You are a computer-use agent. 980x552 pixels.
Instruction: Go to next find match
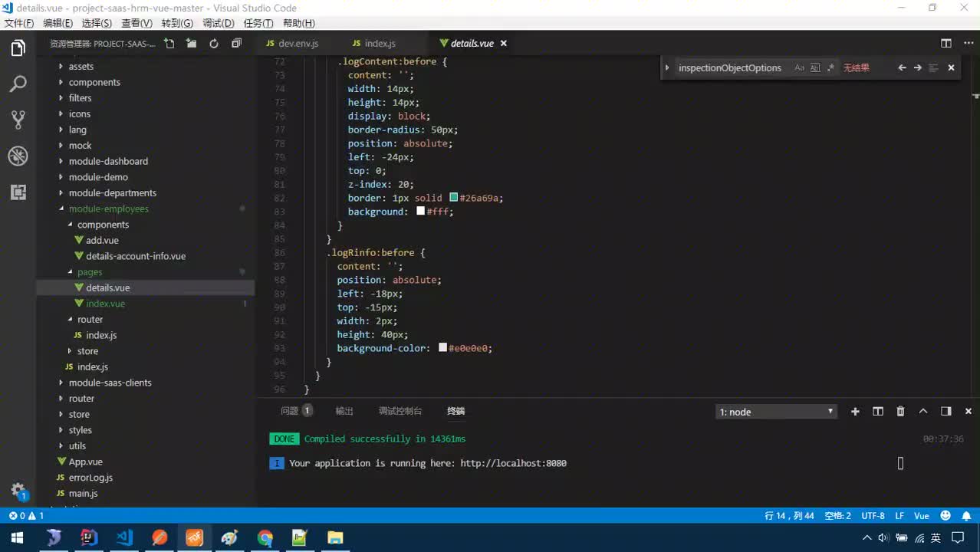tap(917, 67)
